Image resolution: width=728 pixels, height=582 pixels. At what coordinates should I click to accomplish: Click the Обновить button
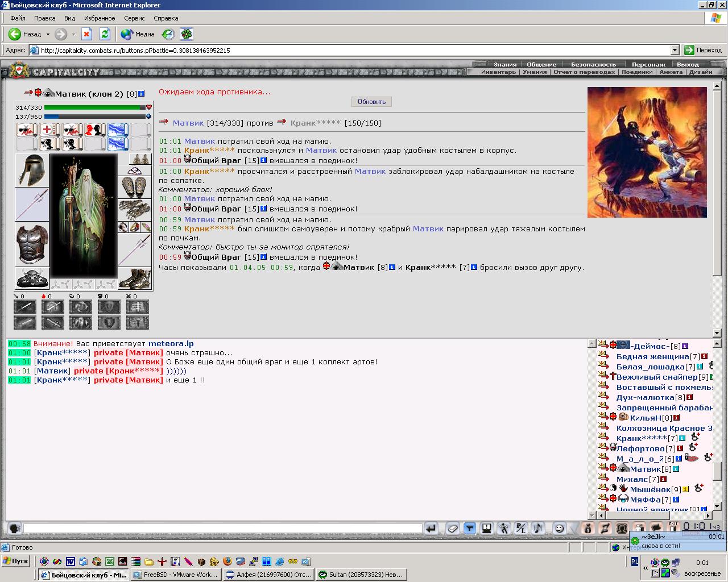click(x=371, y=102)
